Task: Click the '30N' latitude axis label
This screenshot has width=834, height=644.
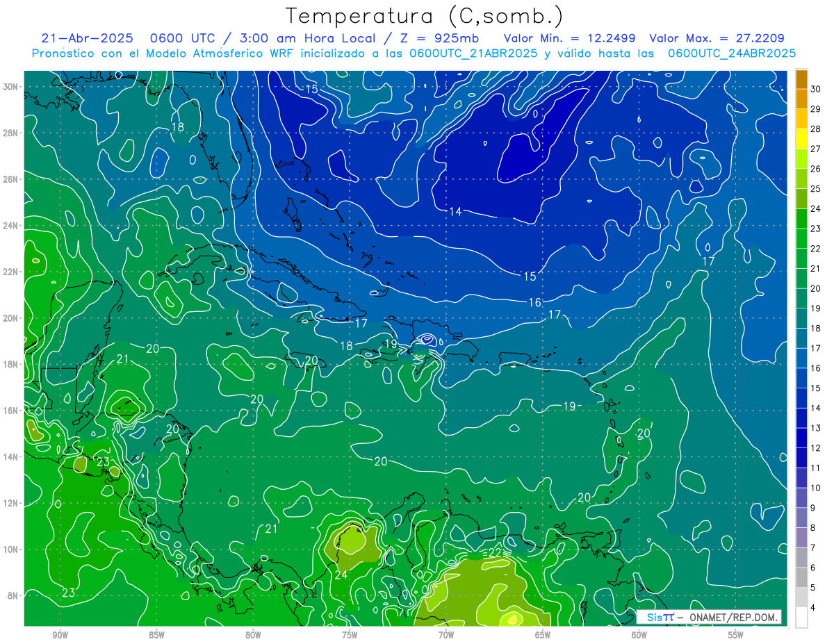Action: pyautogui.click(x=12, y=87)
